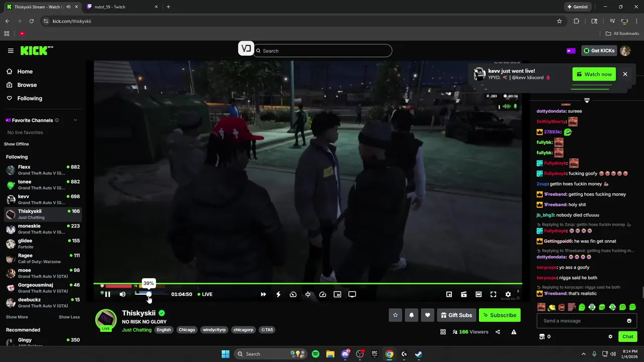Viewport: 644px width, 362px height.
Task: Click the cast to TV icon
Action: point(352,294)
